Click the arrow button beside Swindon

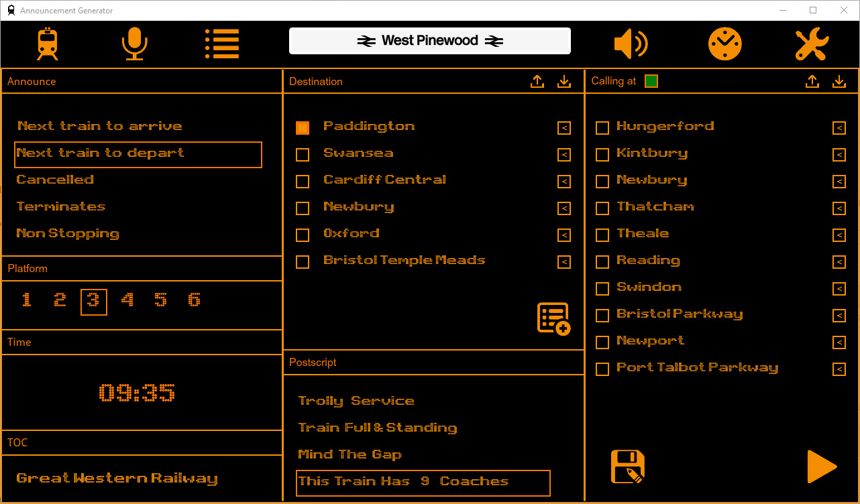pos(839,289)
